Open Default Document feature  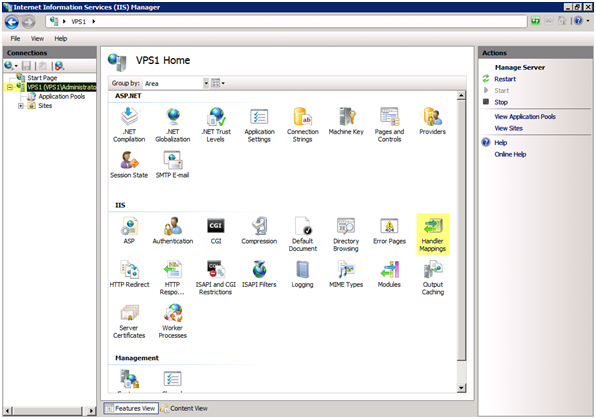[x=303, y=234]
